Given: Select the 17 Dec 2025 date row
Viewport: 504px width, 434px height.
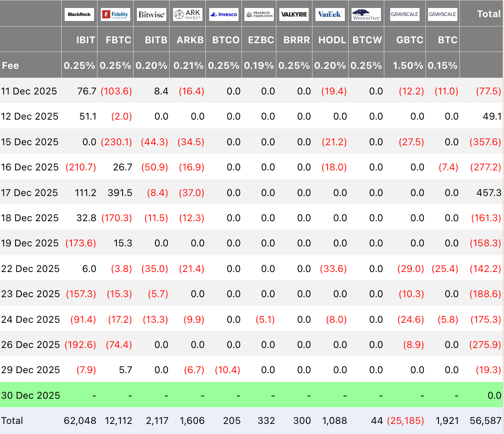Looking at the screenshot, I should 252,193.
